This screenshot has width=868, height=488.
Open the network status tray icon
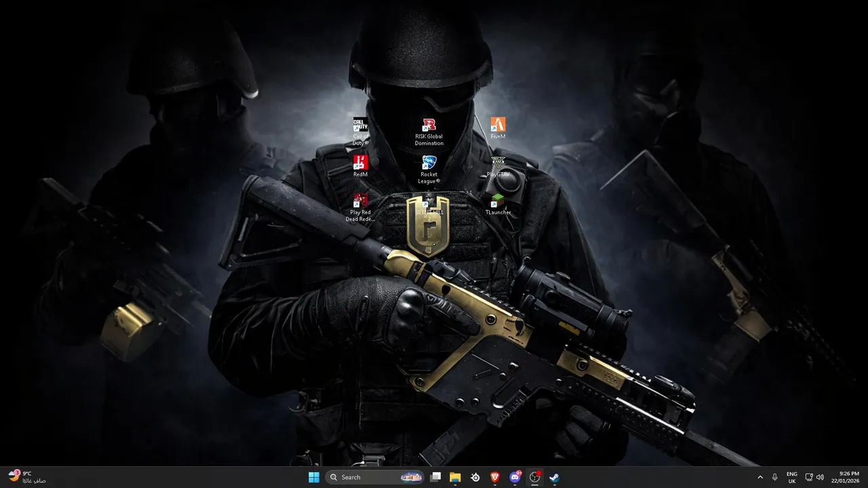tap(809, 477)
